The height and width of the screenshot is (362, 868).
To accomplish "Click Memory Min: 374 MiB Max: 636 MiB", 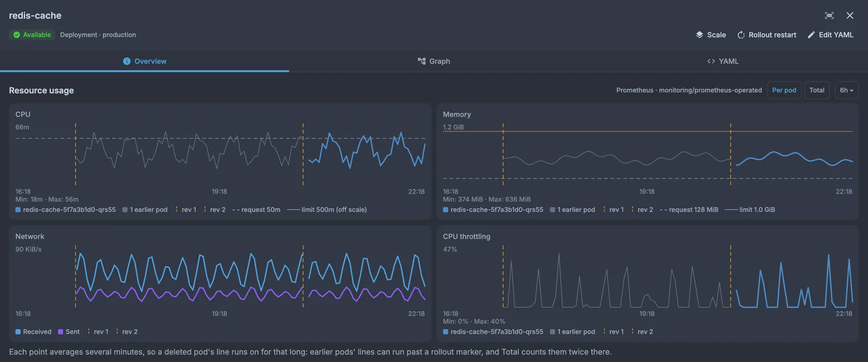I will pyautogui.click(x=487, y=200).
